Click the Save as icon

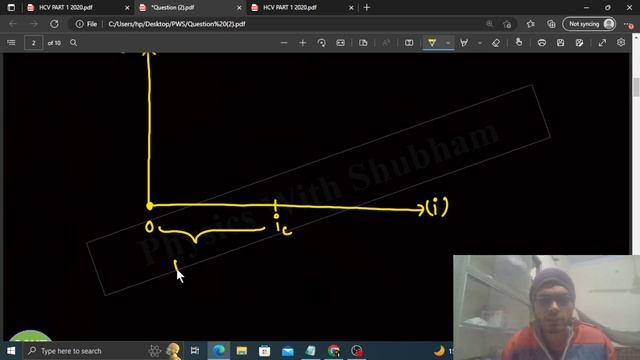pyautogui.click(x=580, y=43)
